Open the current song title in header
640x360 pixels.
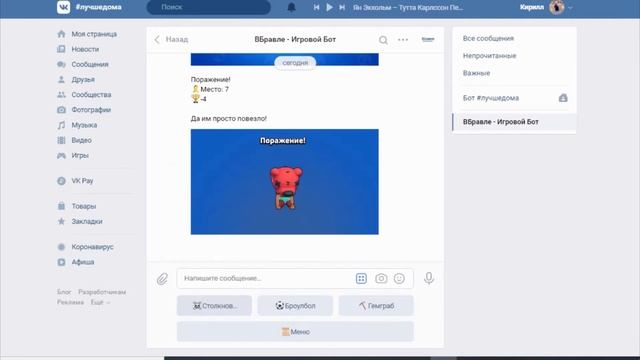point(408,7)
